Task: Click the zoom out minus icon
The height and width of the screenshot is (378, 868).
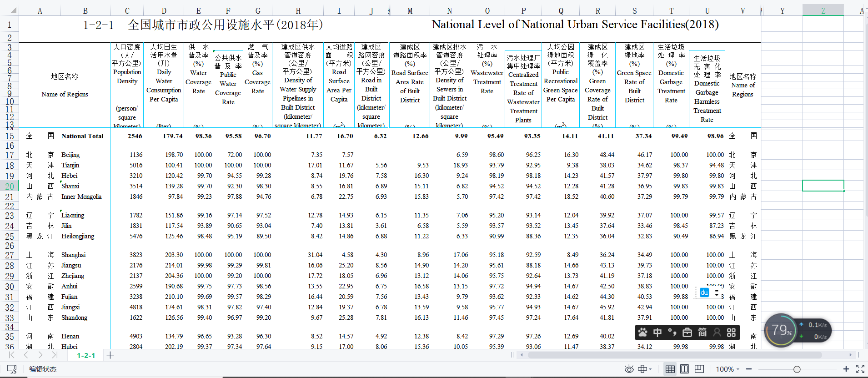Action: click(x=748, y=369)
